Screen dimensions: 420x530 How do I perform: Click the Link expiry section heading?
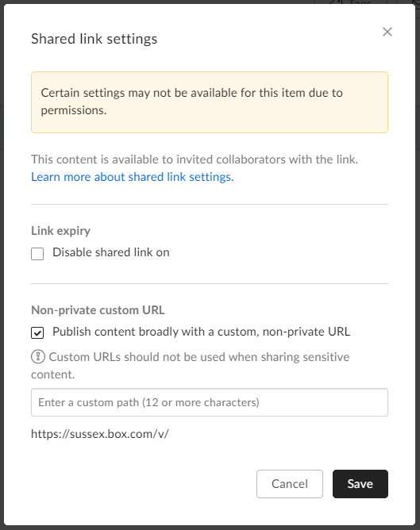click(x=60, y=231)
